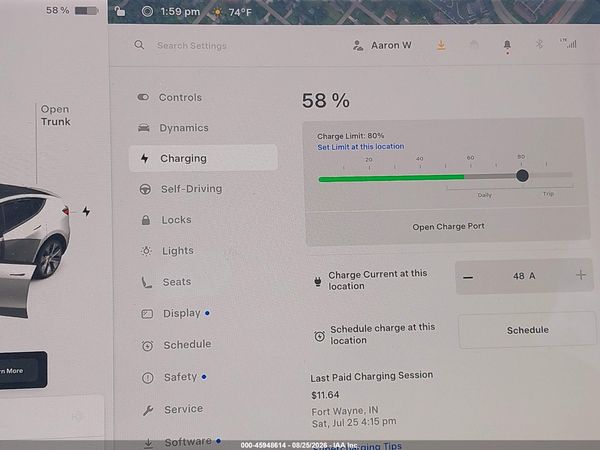The height and width of the screenshot is (450, 600).
Task: Open the Schedule settings menu item
Action: (x=187, y=345)
